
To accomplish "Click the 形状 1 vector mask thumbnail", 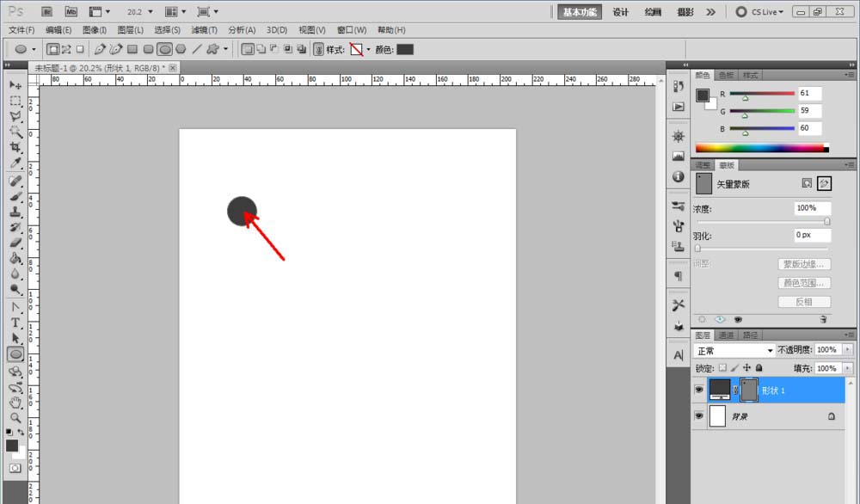I will (x=749, y=390).
